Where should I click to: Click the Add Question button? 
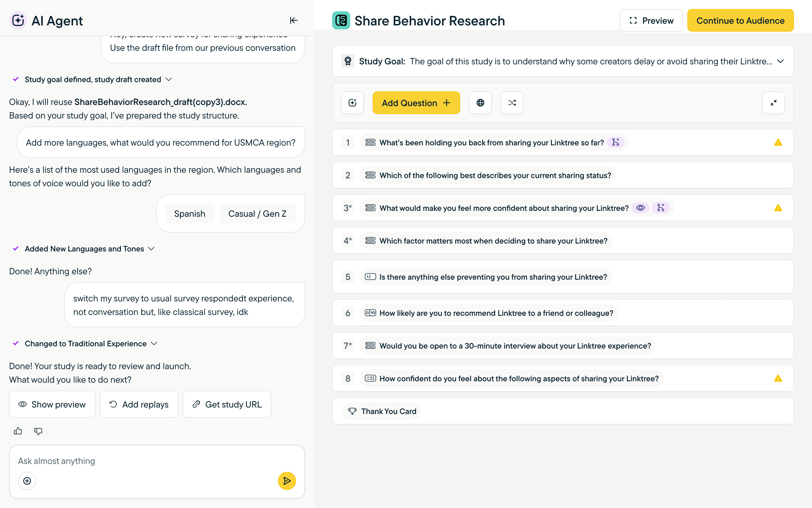[416, 103]
